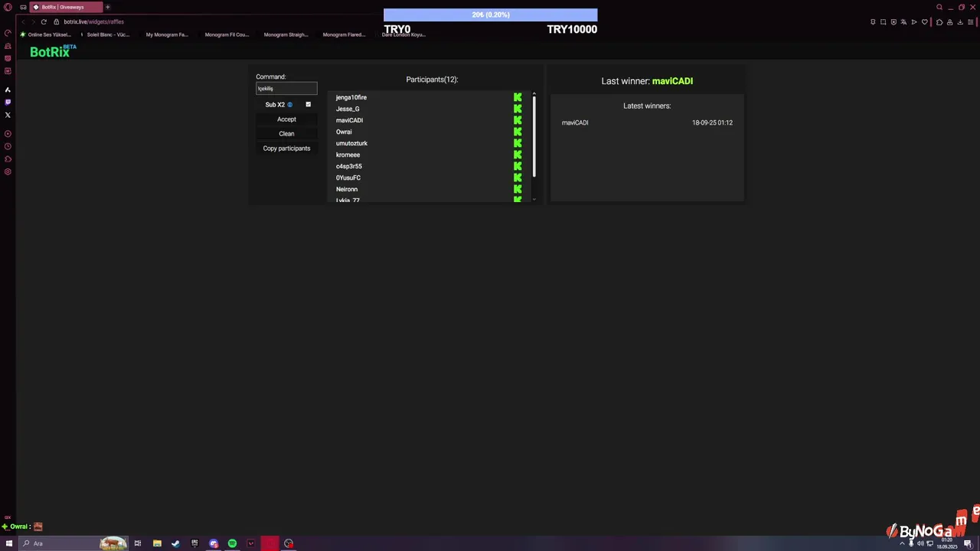Click the Kick icon beside 0YusuFC
Image resolution: width=980 pixels, height=551 pixels.
[518, 178]
